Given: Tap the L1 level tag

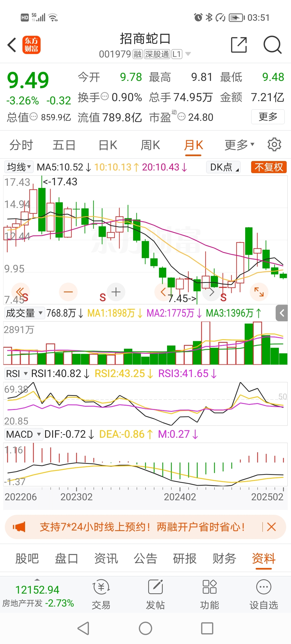Looking at the screenshot, I should point(176,54).
